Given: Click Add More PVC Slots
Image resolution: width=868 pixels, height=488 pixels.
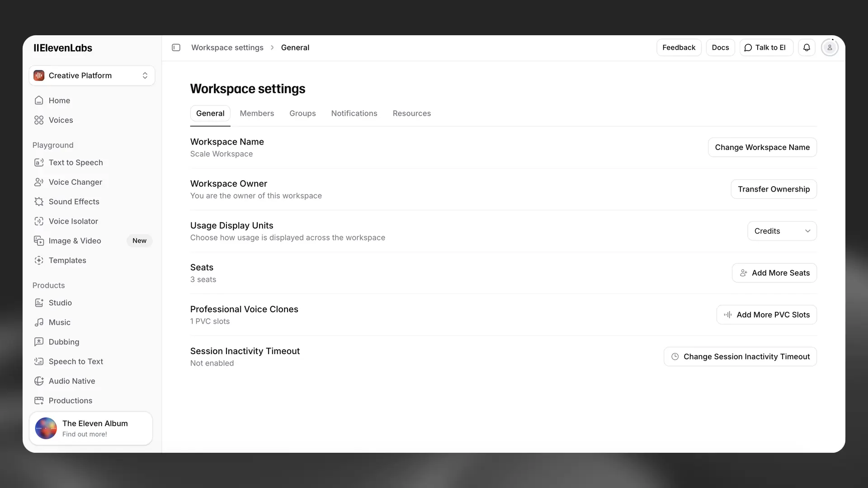Looking at the screenshot, I should (x=766, y=315).
